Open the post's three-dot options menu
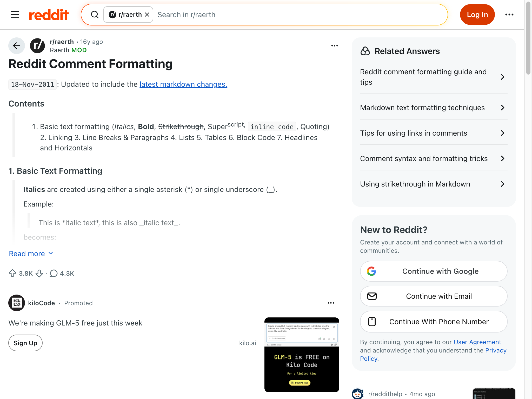Viewport: 532px width, 399px height. (334, 46)
